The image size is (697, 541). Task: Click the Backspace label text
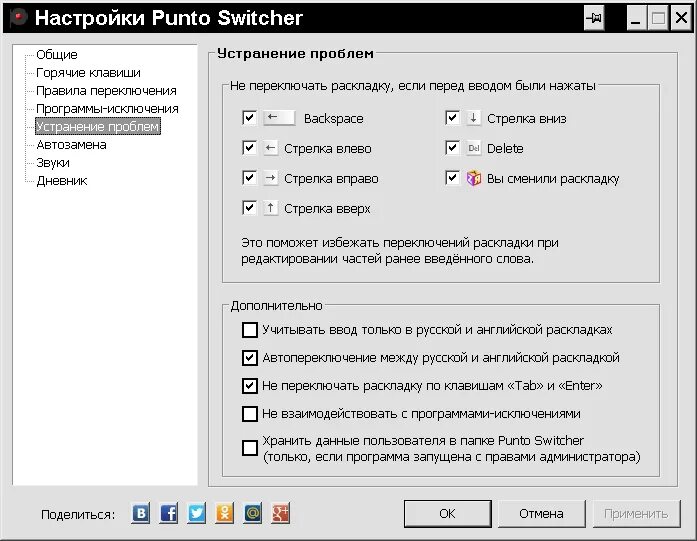[x=333, y=119]
